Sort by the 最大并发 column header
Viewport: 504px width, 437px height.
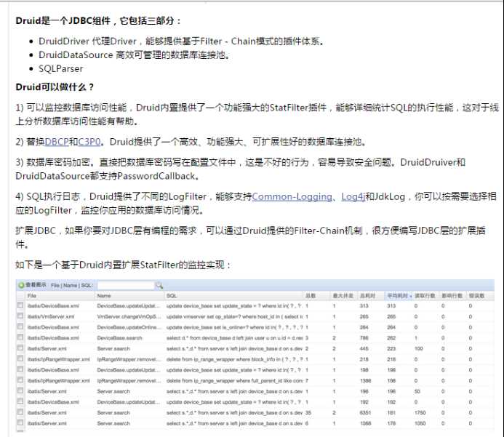coord(343,296)
